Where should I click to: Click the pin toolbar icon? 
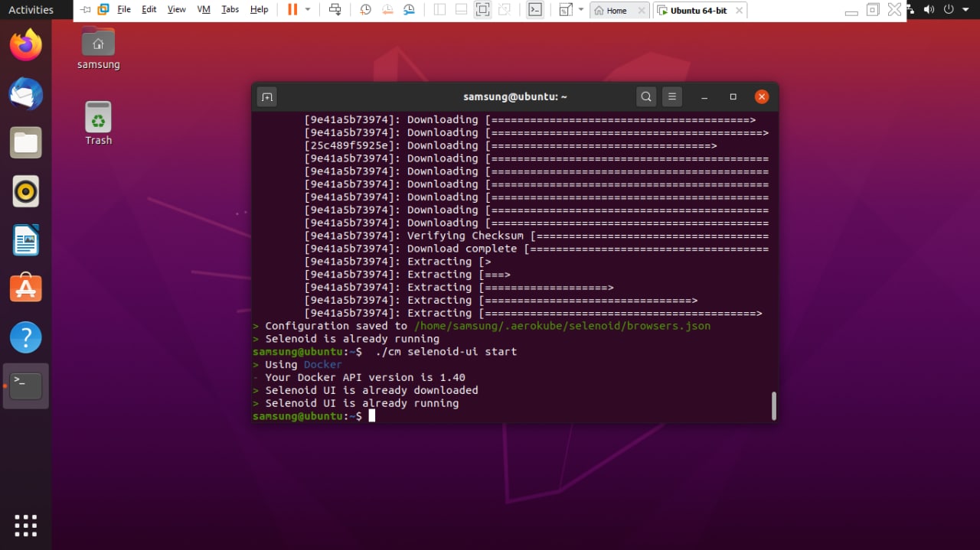tap(85, 10)
